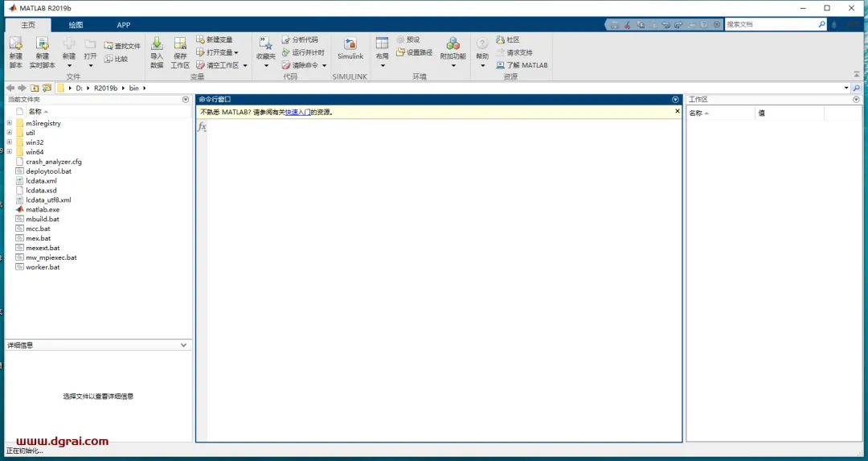Open the 工作区 (Workspace) panel actions menu
The width and height of the screenshot is (868, 461).
(x=857, y=100)
